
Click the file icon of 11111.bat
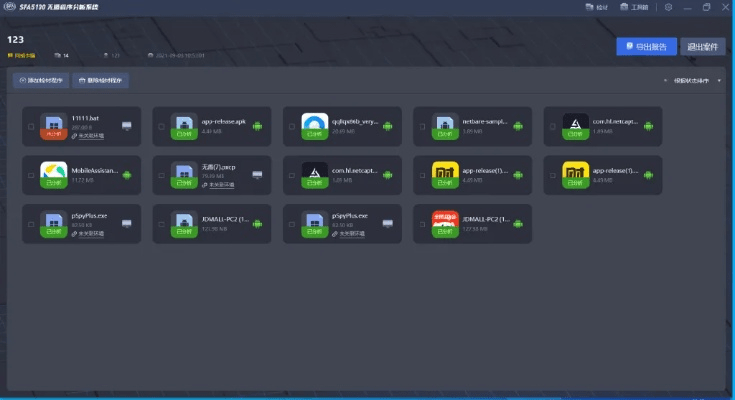tap(53, 123)
